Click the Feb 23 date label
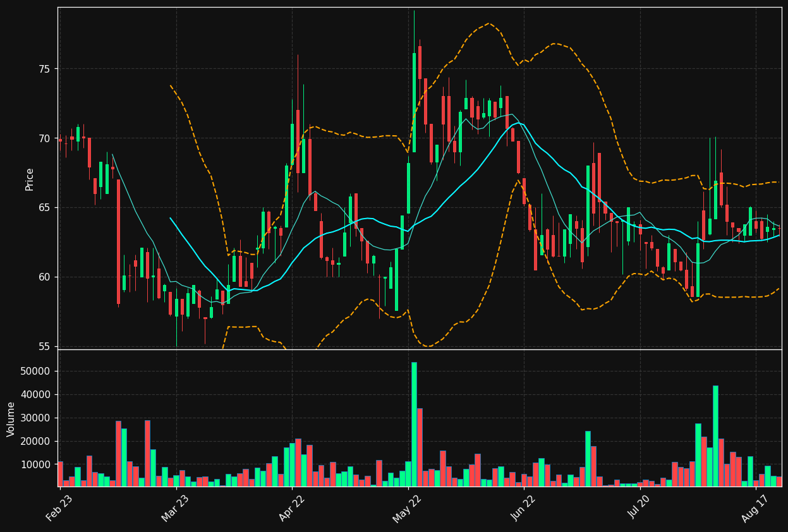This screenshot has height=532, width=788. click(59, 509)
